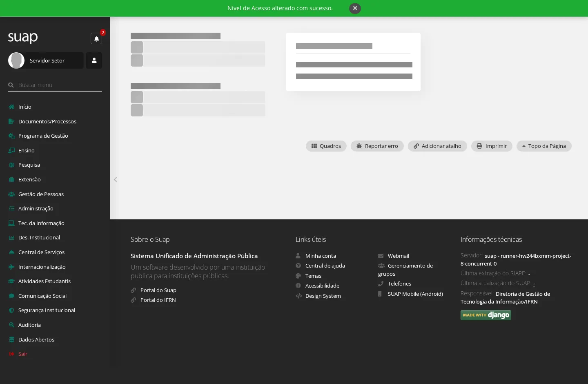The image size is (588, 384).
Task: Click the Reportar erro button
Action: point(377,146)
